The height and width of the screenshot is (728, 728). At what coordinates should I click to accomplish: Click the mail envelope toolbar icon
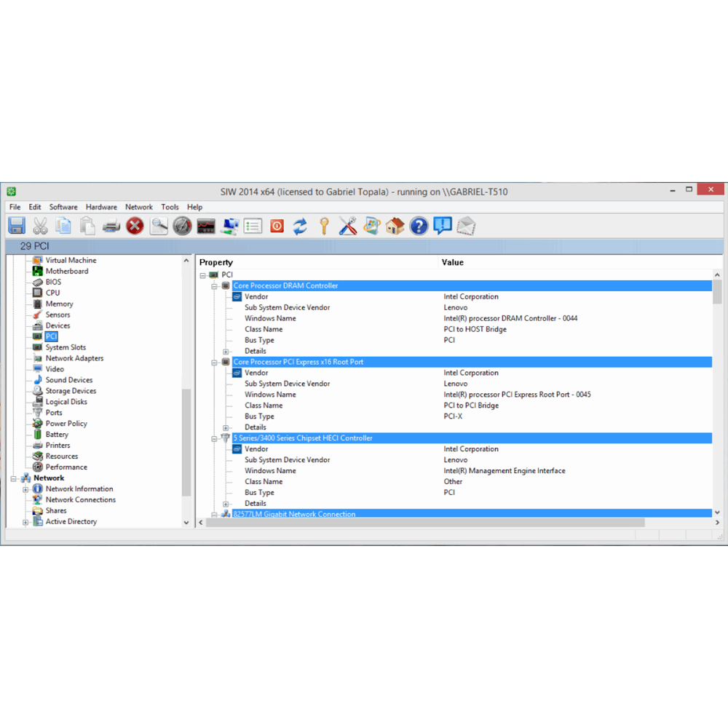click(x=466, y=226)
